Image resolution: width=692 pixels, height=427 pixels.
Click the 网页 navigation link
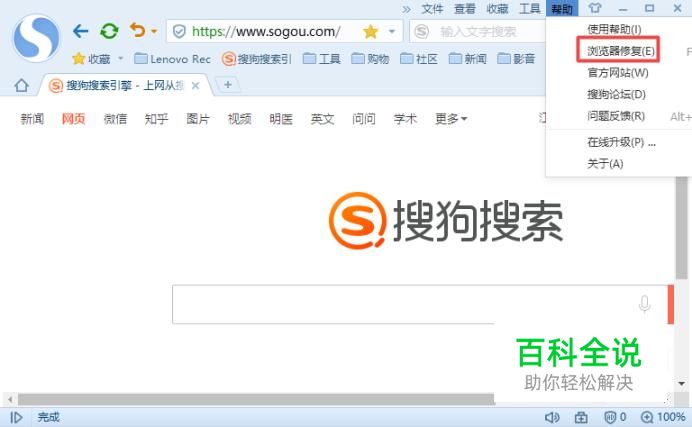[73, 119]
